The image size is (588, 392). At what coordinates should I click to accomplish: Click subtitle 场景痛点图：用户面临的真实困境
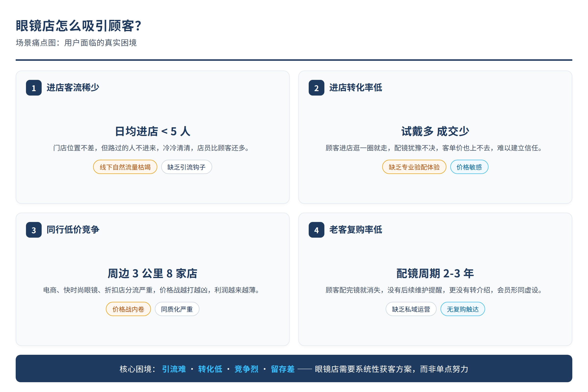pyautogui.click(x=76, y=43)
